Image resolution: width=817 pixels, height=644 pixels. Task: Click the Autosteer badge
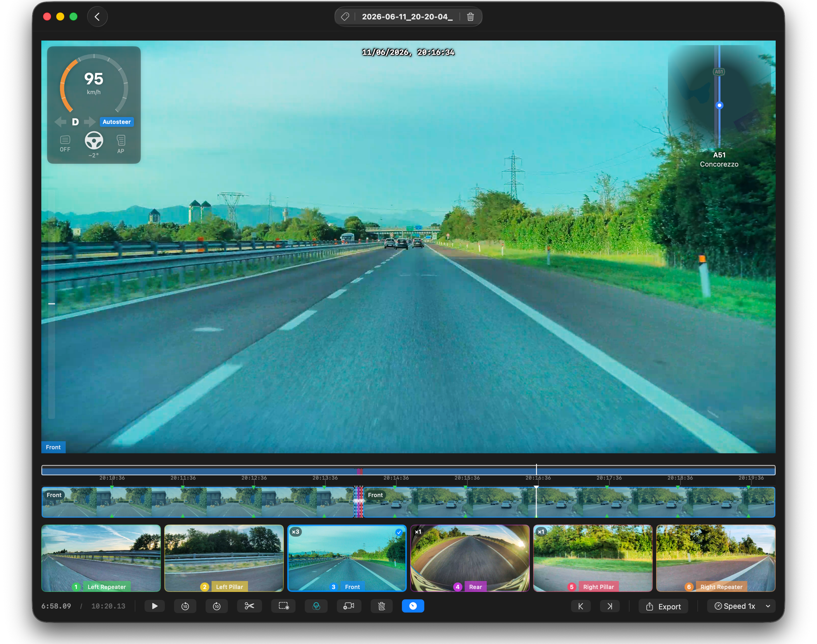(117, 122)
